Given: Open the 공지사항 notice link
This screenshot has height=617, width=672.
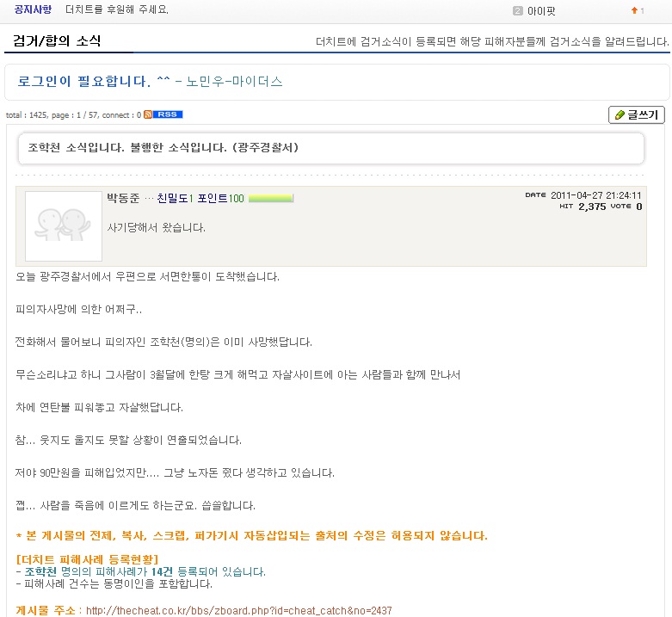Looking at the screenshot, I should tap(33, 9).
